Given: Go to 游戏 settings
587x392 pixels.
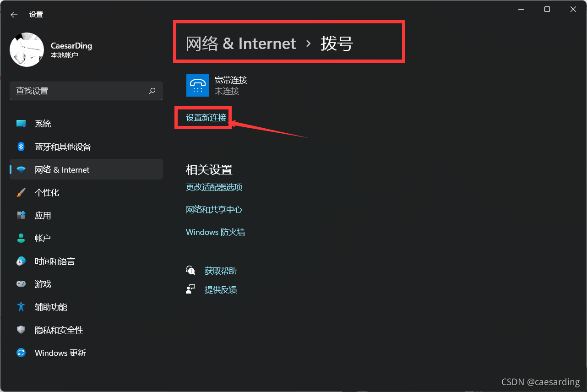Looking at the screenshot, I should (86, 284).
